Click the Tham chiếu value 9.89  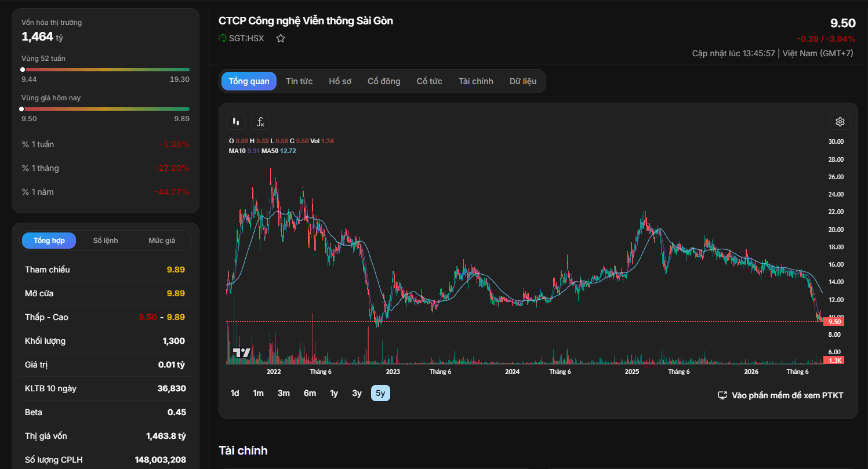pos(176,270)
